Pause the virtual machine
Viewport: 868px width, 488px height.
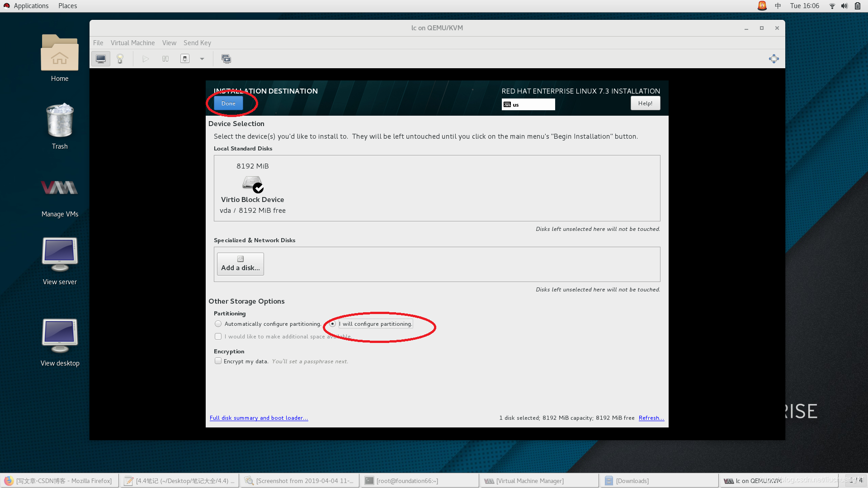(165, 59)
